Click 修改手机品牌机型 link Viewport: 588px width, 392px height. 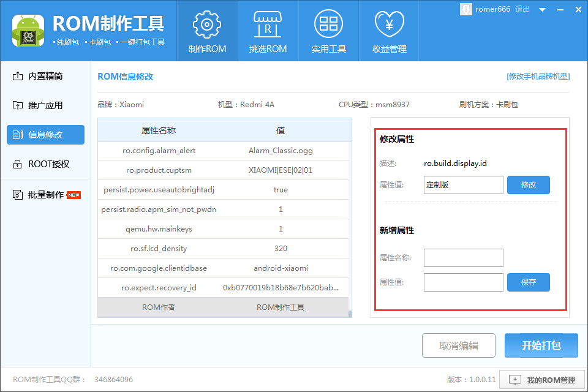538,77
